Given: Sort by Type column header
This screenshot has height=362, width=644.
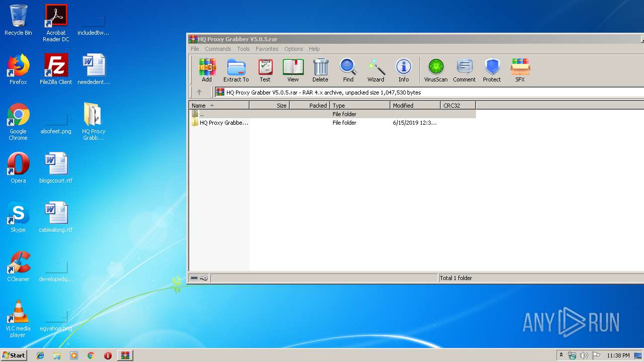Looking at the screenshot, I should click(360, 106).
